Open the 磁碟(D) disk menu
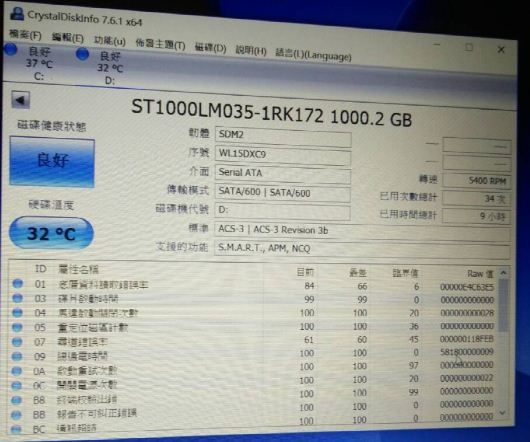This screenshot has width=530, height=442. coord(210,48)
